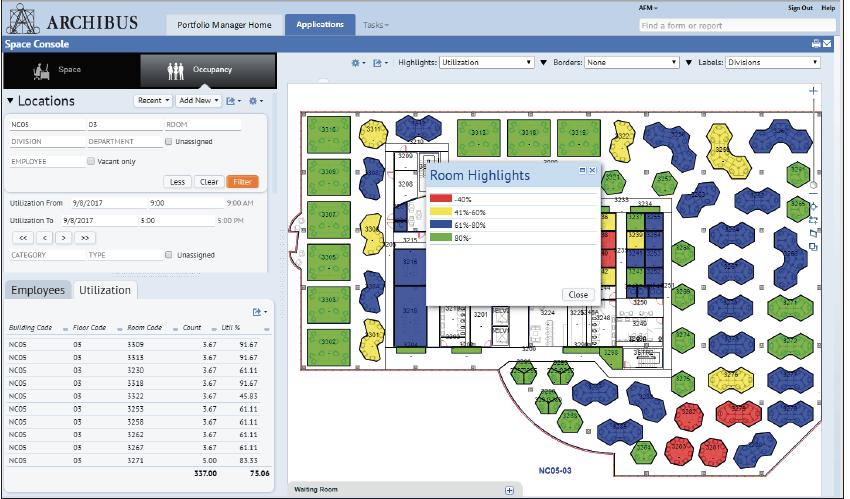Select the Utilization tab
Screen dimensions: 850x499
(x=105, y=290)
